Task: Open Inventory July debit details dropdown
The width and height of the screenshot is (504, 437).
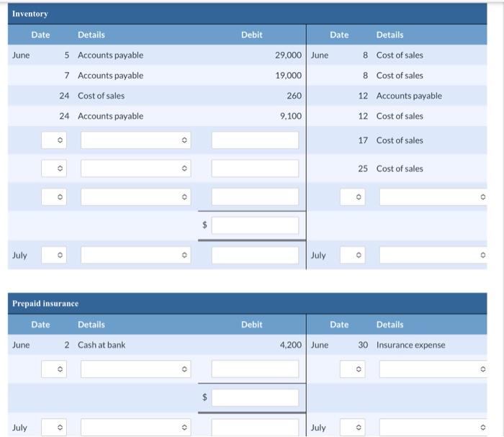Action: (x=135, y=255)
